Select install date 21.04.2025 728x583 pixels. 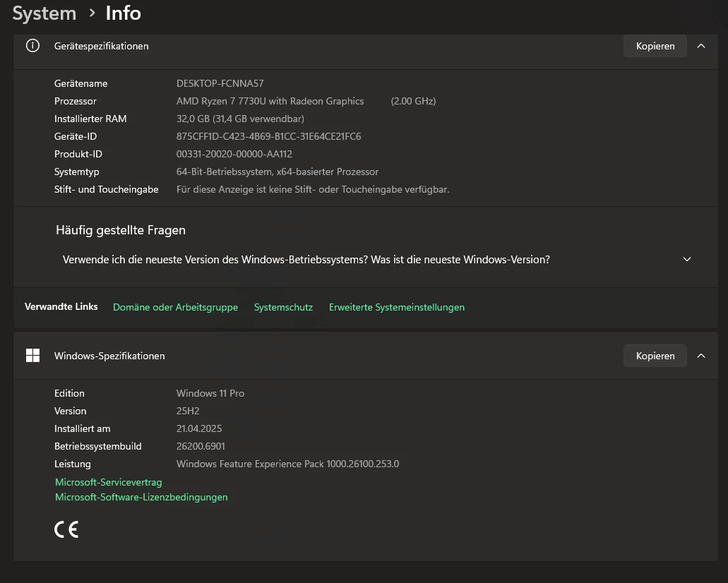198,428
